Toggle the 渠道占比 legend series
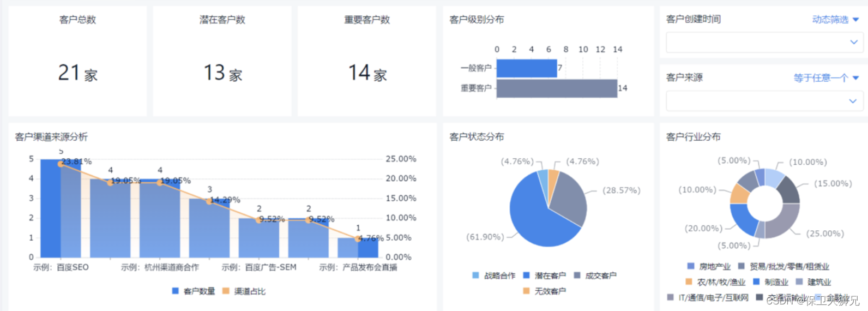The height and width of the screenshot is (311, 868). click(x=244, y=291)
